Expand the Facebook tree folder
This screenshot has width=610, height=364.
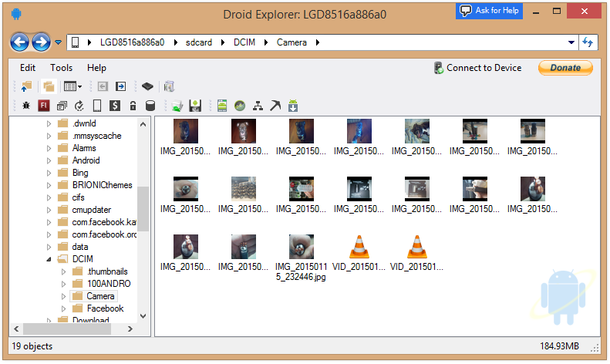(x=64, y=308)
